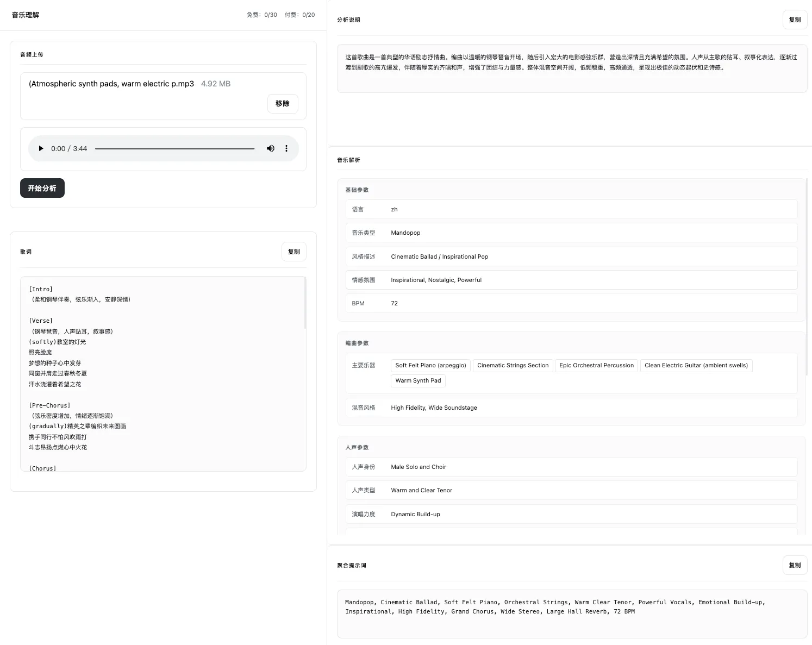Select the Cinematic Strings Section tag
Viewport: 812px width, 645px height.
513,365
